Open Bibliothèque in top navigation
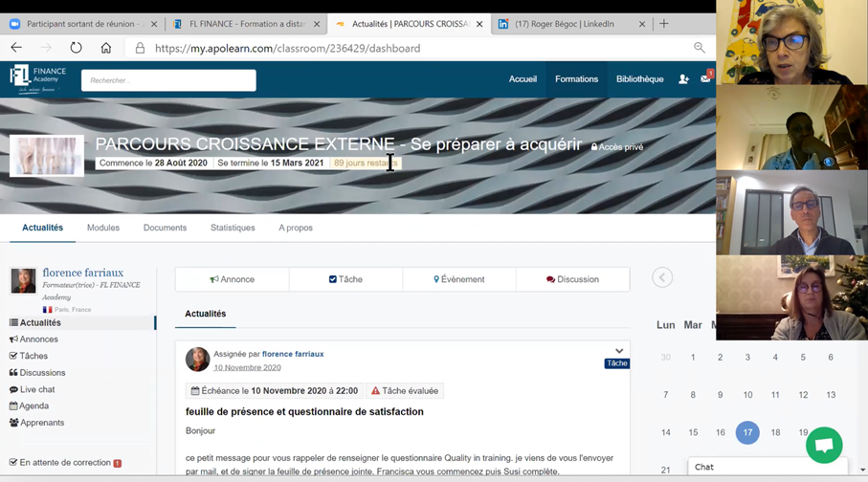The height and width of the screenshot is (482, 868). point(639,79)
